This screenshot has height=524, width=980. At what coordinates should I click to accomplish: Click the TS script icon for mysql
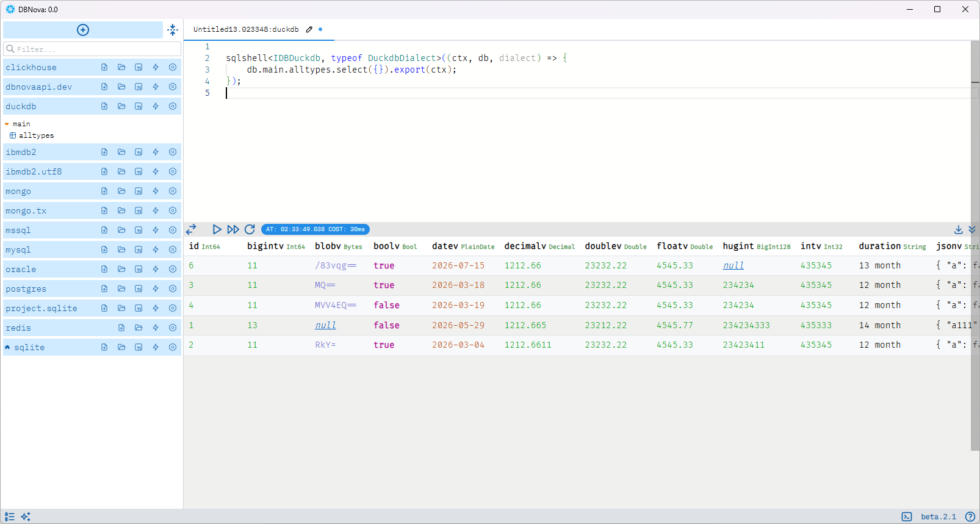click(x=139, y=249)
